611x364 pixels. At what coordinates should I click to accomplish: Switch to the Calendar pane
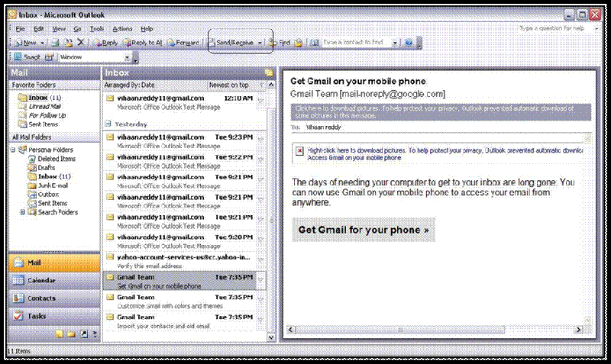tap(54, 280)
